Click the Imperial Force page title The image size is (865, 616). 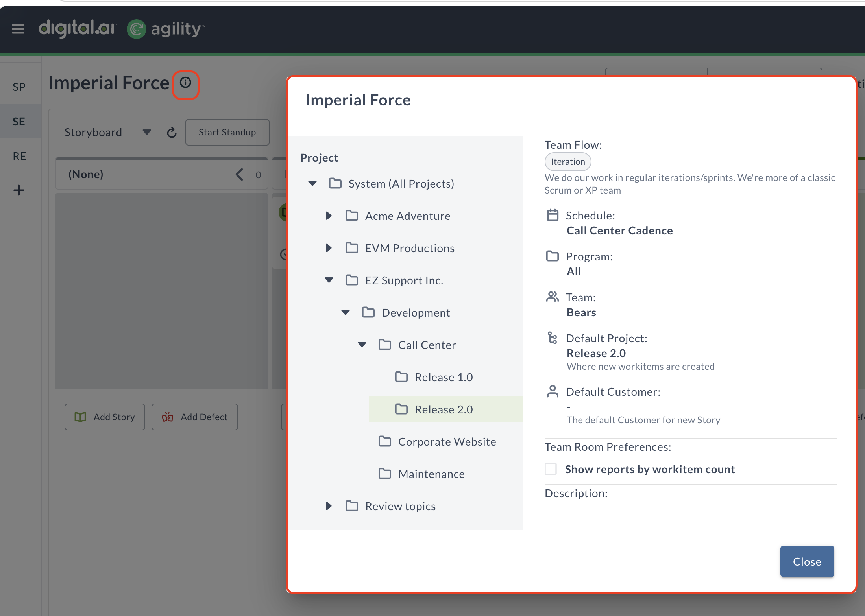[109, 83]
